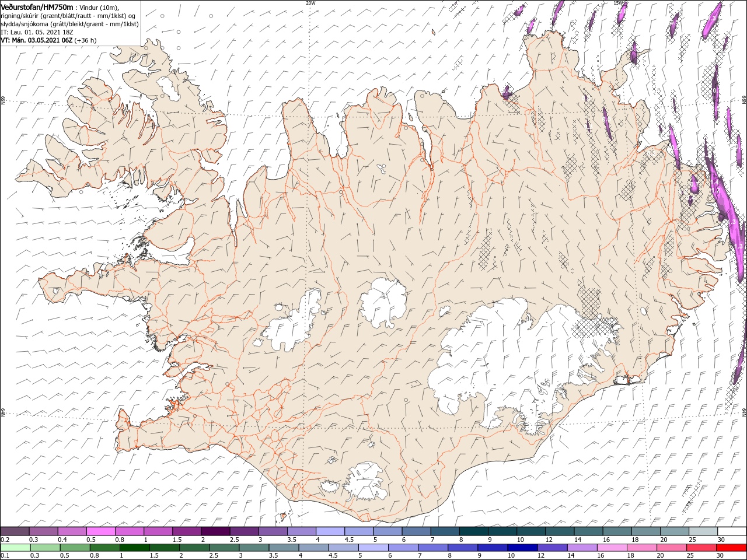
Task: Pick the darkest green lower swatch starting at 1
Action: pyautogui.click(x=134, y=548)
